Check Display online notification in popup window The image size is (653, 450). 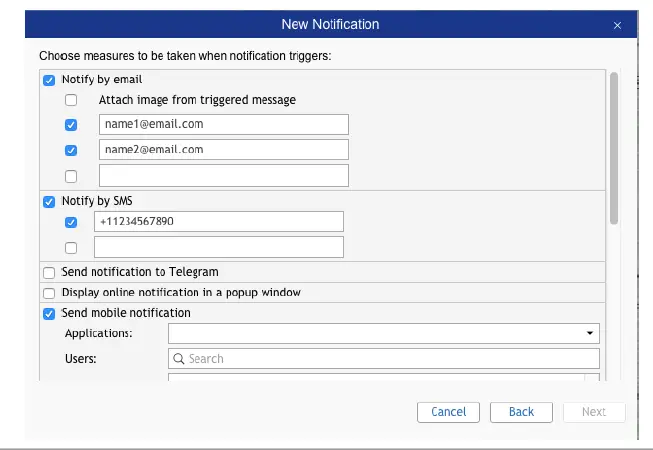(49, 293)
